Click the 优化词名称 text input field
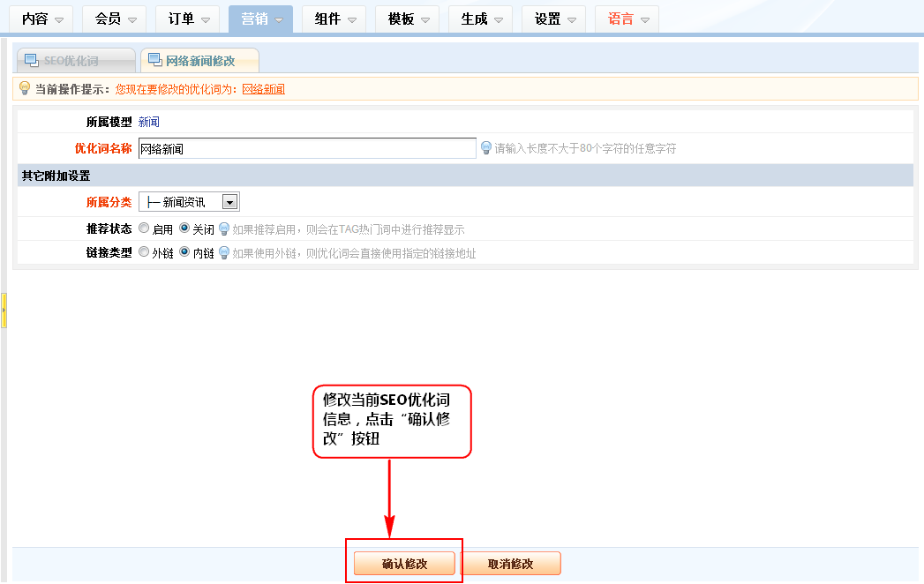 coord(307,148)
